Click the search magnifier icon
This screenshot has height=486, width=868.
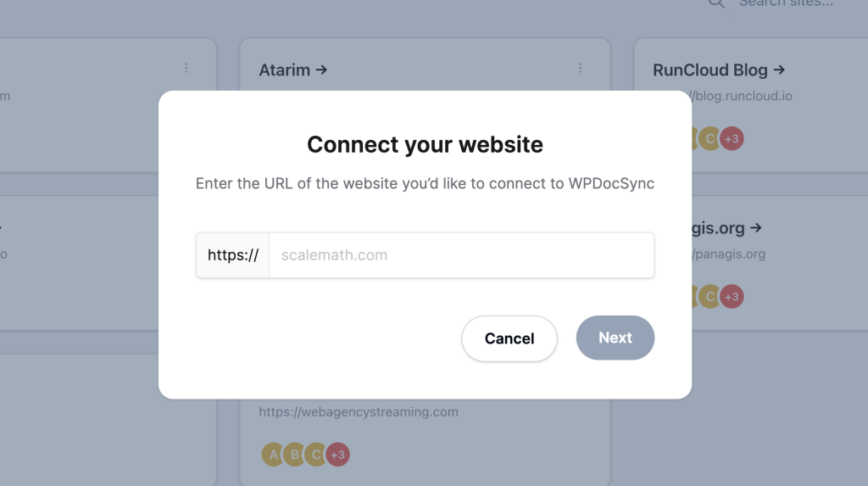716,3
